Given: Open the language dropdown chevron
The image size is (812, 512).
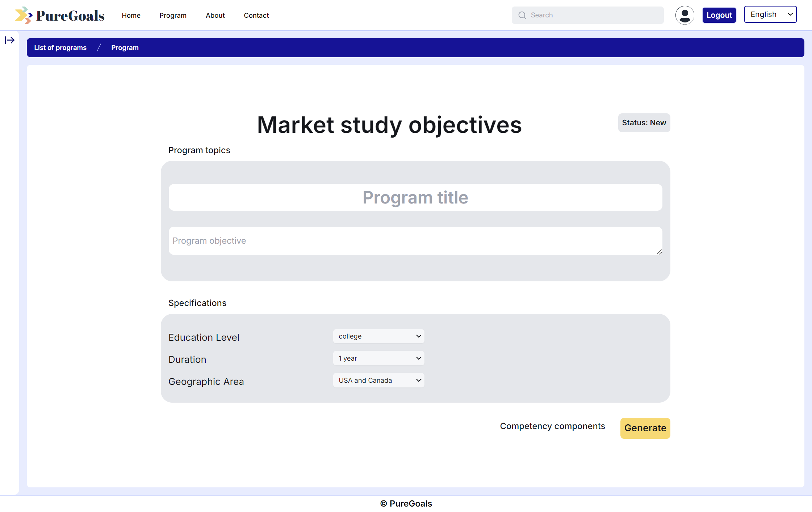Looking at the screenshot, I should pyautogui.click(x=790, y=14).
